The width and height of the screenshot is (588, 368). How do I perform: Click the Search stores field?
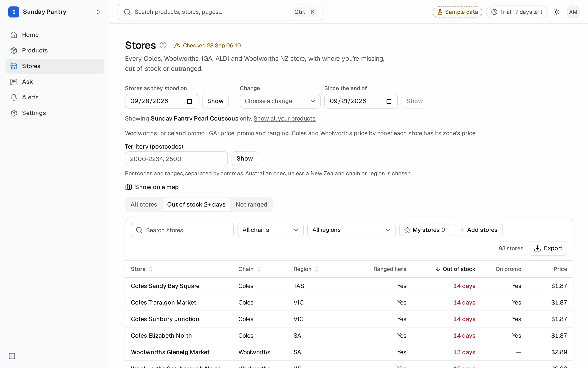click(182, 230)
